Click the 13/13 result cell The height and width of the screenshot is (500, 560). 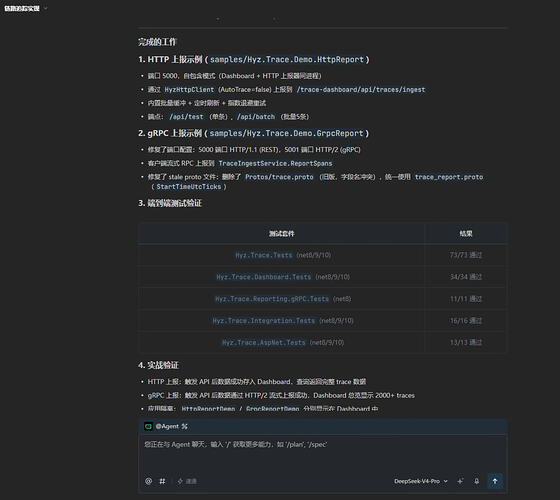[x=466, y=342]
